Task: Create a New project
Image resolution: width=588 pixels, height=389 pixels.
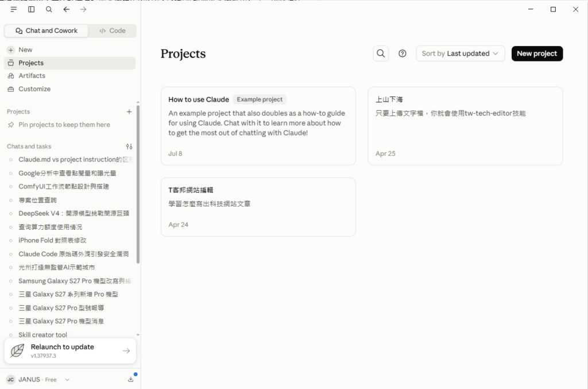Action: click(537, 53)
